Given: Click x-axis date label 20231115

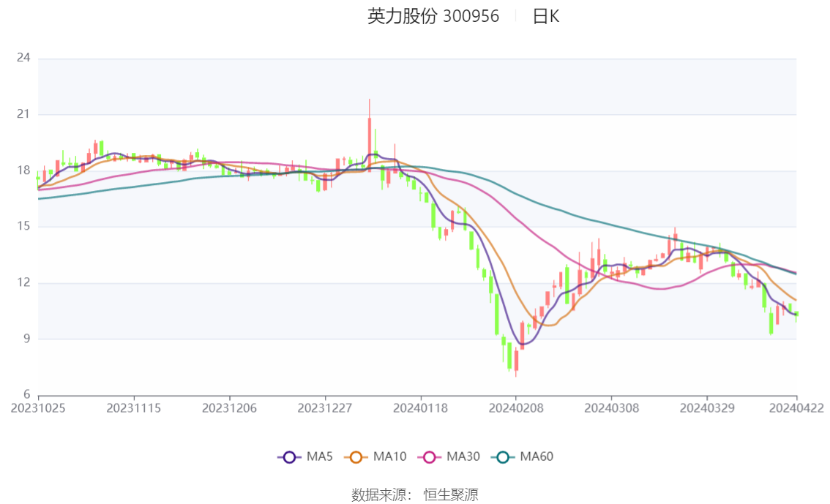Looking at the screenshot, I should pos(133,408).
